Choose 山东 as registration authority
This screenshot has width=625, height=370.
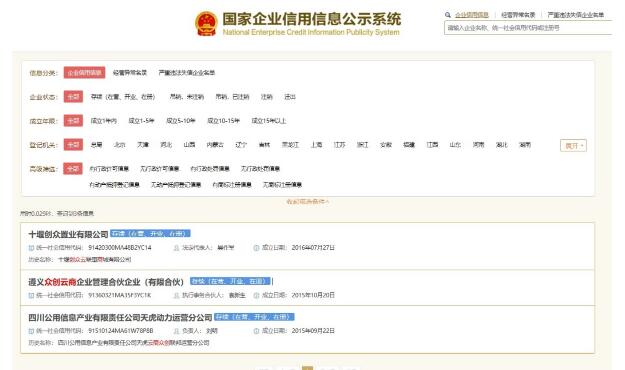coord(455,145)
